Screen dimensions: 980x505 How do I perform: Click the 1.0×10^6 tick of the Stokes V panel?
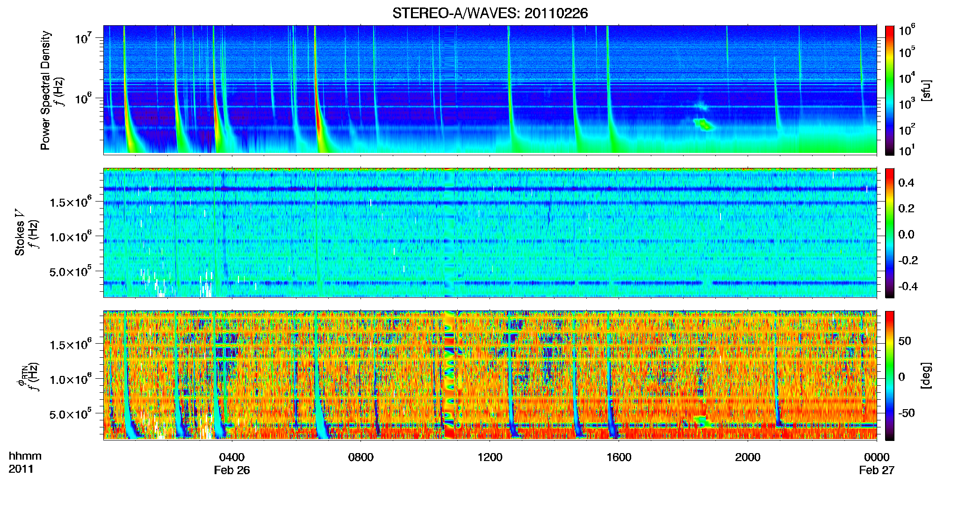tap(71, 236)
